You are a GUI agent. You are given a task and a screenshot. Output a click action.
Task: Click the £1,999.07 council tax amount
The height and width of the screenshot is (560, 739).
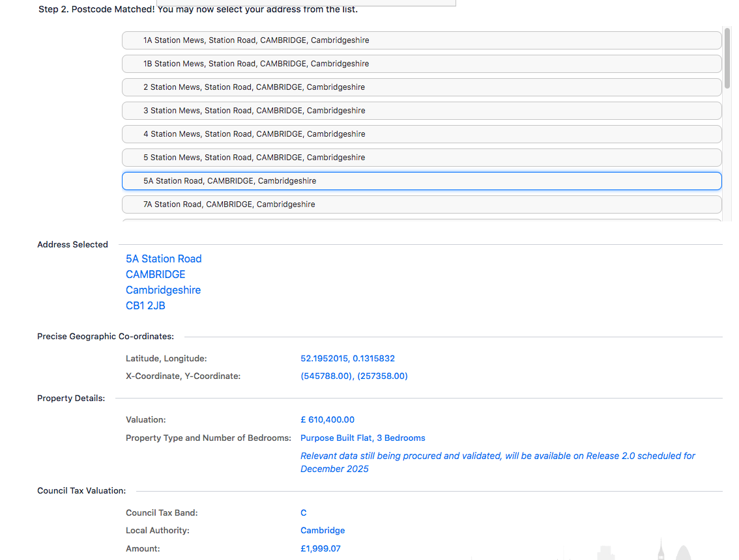[320, 549]
